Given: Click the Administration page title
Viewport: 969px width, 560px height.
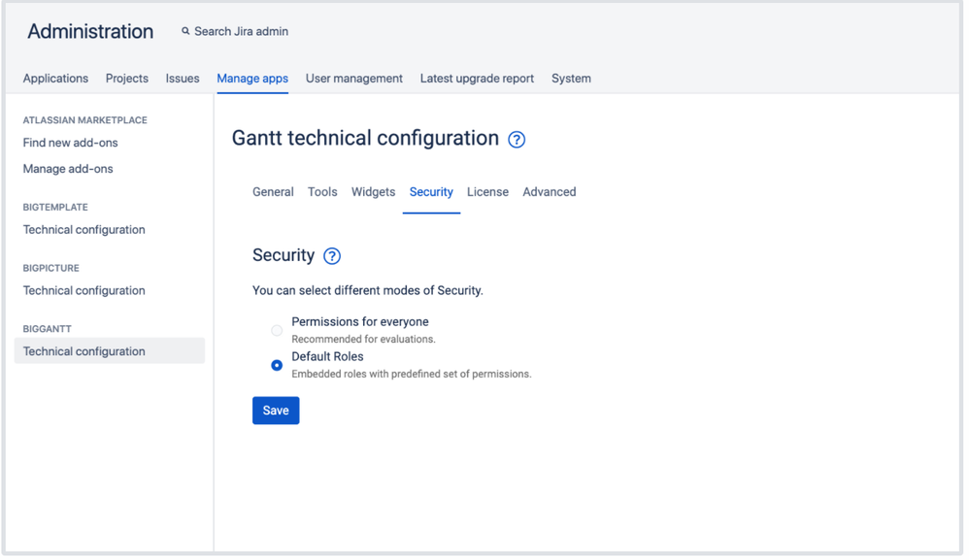Looking at the screenshot, I should (x=90, y=31).
